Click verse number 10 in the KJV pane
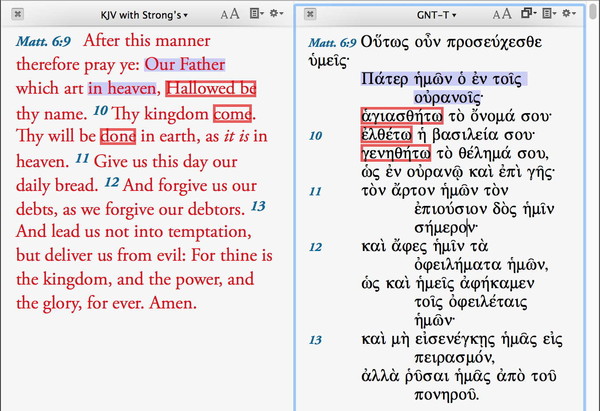600x411 pixels. point(100,111)
